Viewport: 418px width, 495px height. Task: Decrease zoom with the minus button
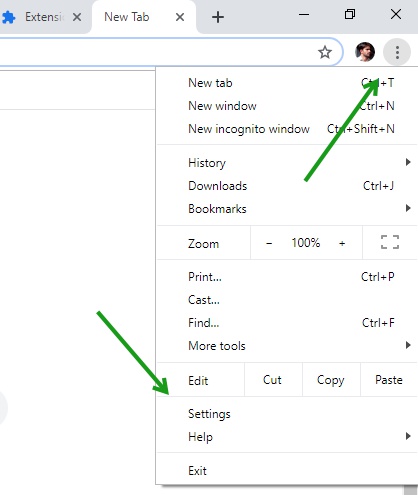click(269, 243)
